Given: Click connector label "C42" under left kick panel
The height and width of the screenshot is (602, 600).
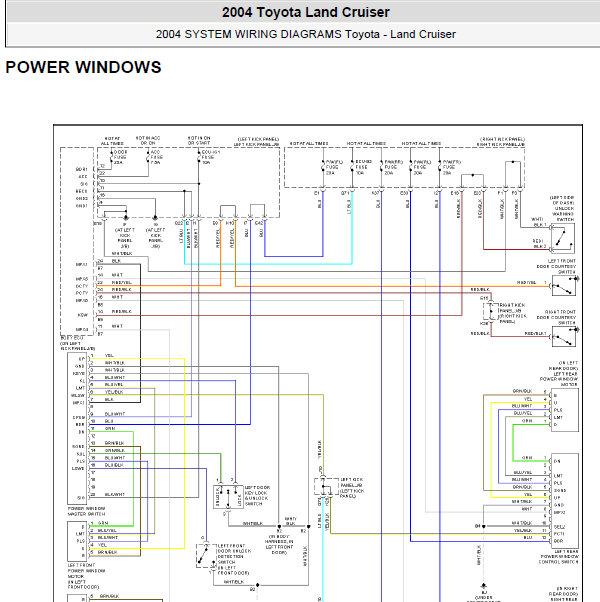Looking at the screenshot, I should (259, 223).
